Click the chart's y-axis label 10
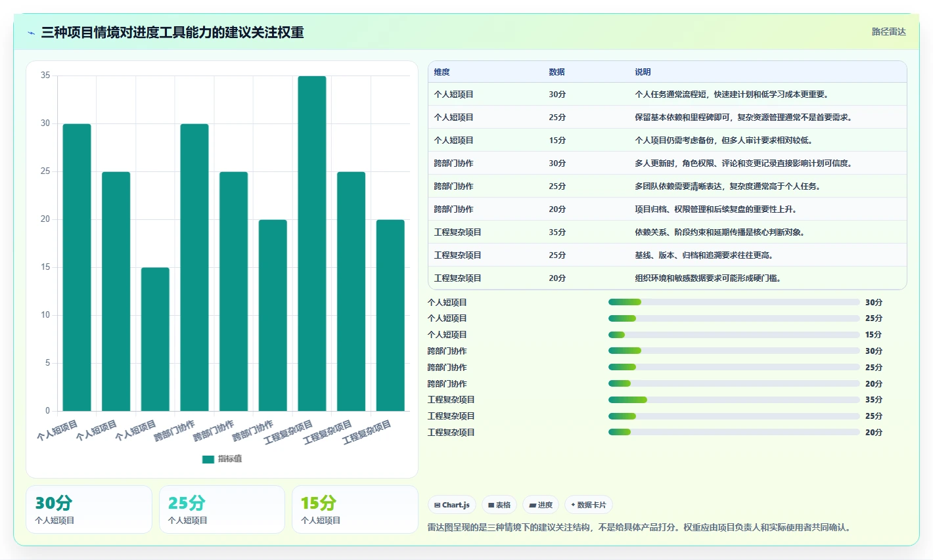Image resolution: width=933 pixels, height=560 pixels. point(45,315)
